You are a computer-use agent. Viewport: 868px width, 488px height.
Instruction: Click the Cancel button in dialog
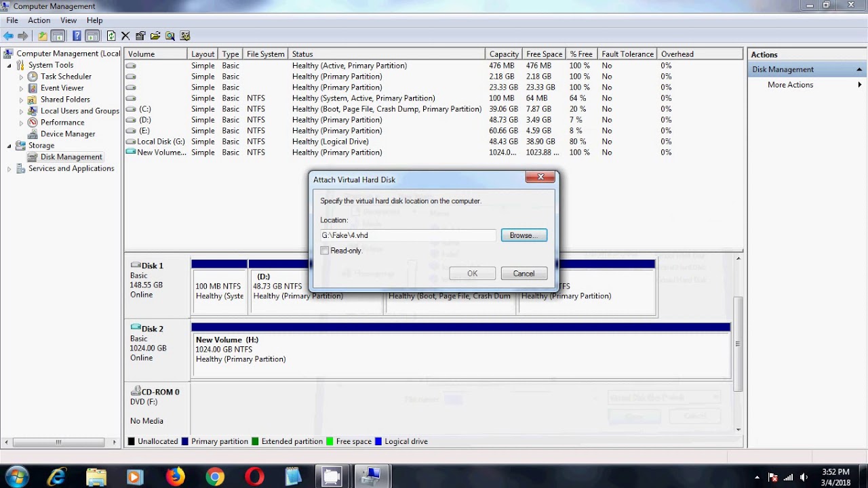(524, 274)
